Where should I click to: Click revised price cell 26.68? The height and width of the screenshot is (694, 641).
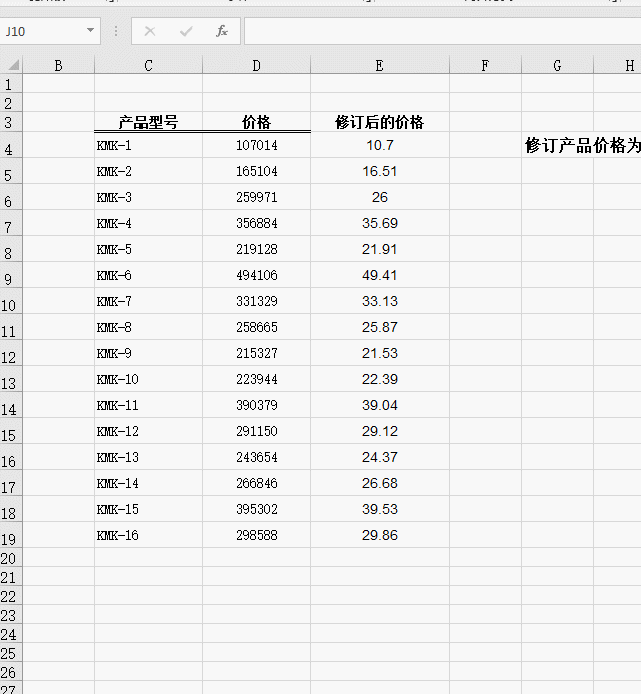(x=380, y=483)
